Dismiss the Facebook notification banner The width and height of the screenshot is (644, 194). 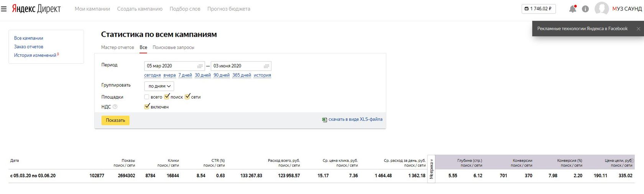pyautogui.click(x=638, y=29)
